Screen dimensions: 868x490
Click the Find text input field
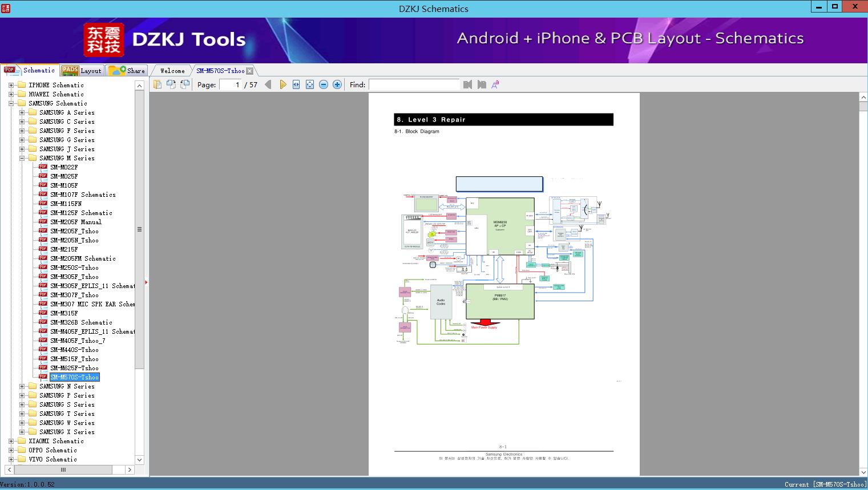pos(414,84)
